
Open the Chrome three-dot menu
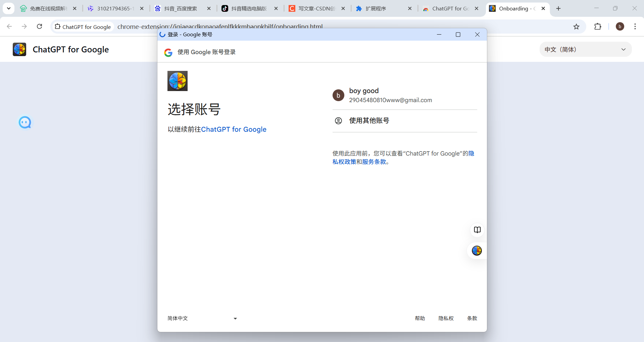pos(635,27)
